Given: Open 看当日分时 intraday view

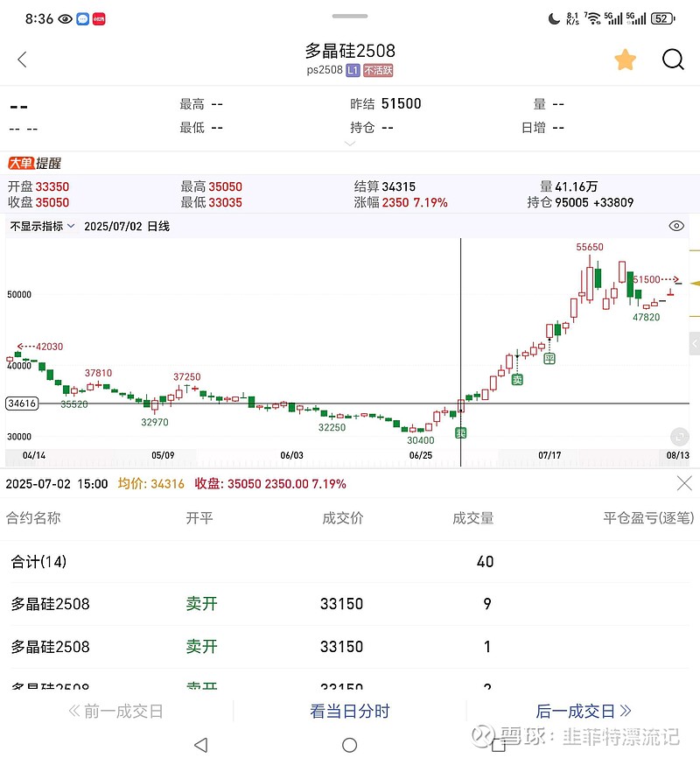Looking at the screenshot, I should (350, 711).
